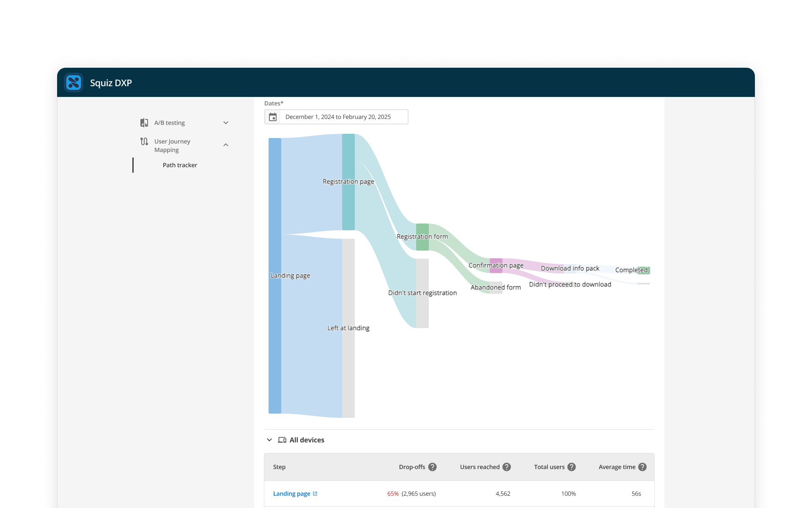Click the Average time header text
This screenshot has height=508, width=812.
point(617,467)
